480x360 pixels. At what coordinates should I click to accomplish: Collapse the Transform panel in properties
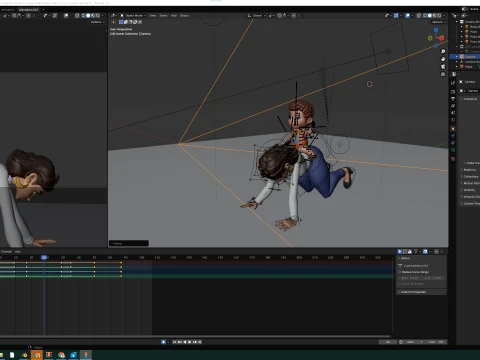468,99
